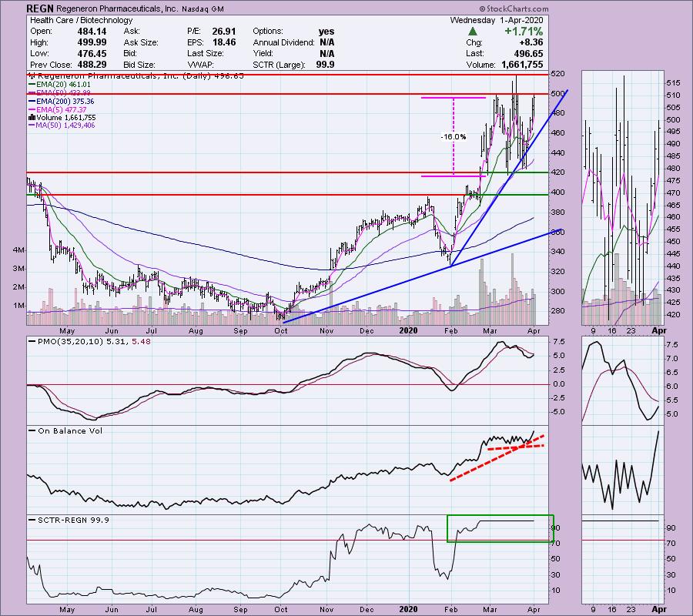
Task: Click the Health Care / Biotechnology sector label
Action: 82,20
